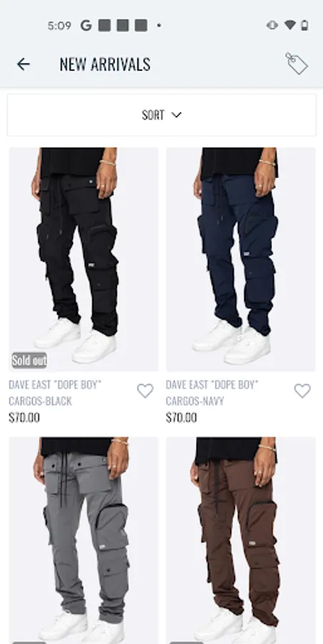Tap the Sold out badge
The image size is (323, 644).
(x=29, y=360)
